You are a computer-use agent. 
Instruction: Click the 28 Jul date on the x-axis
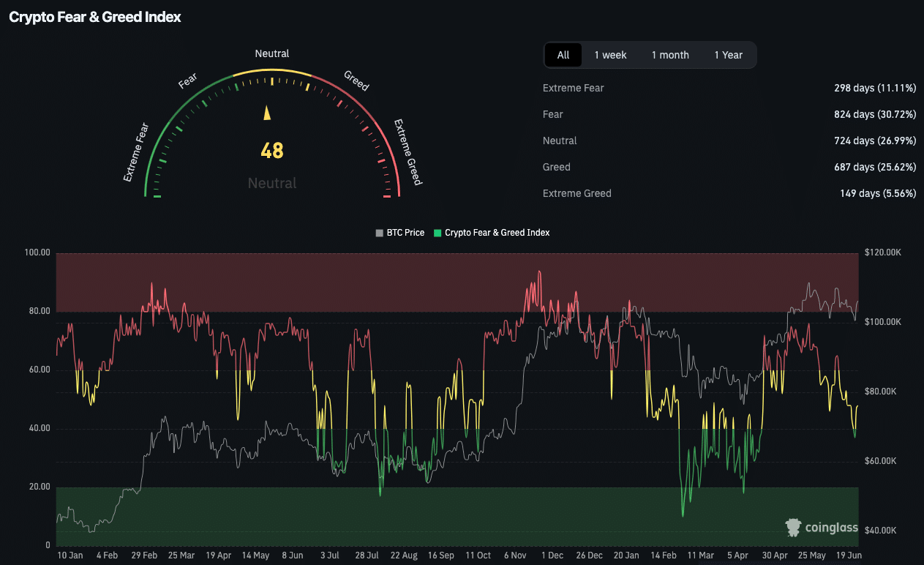click(366, 555)
